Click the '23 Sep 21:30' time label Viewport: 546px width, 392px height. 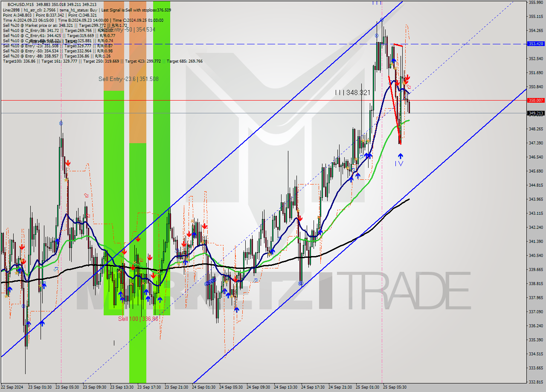[x=176, y=387]
